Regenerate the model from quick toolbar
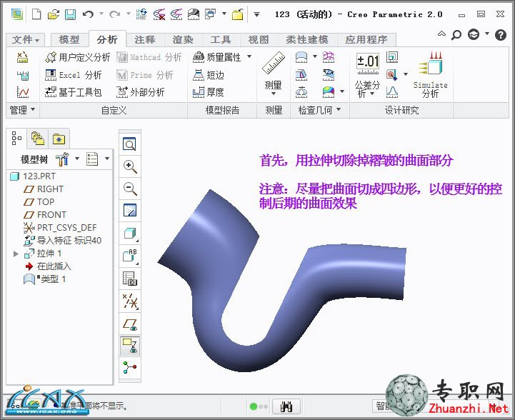 coord(141,14)
